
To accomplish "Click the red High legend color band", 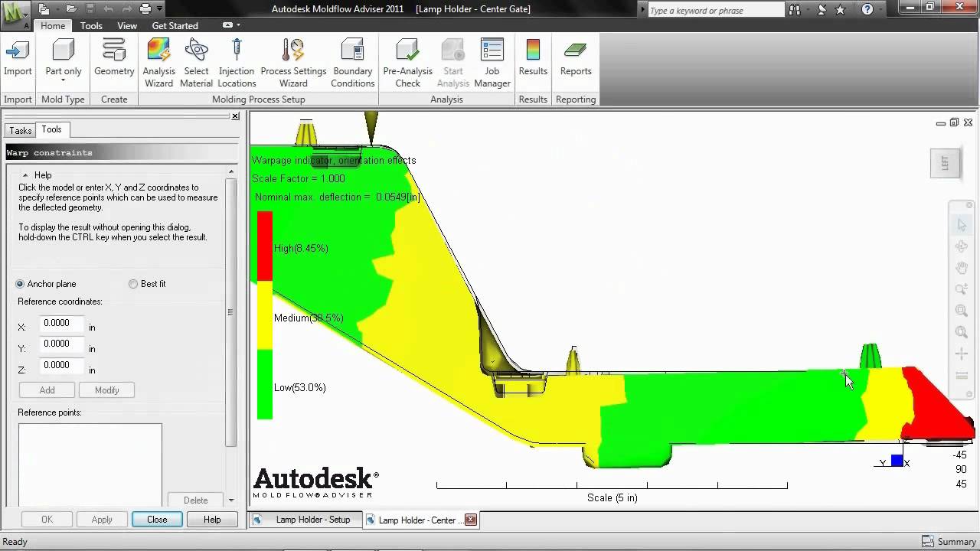I will tap(264, 246).
